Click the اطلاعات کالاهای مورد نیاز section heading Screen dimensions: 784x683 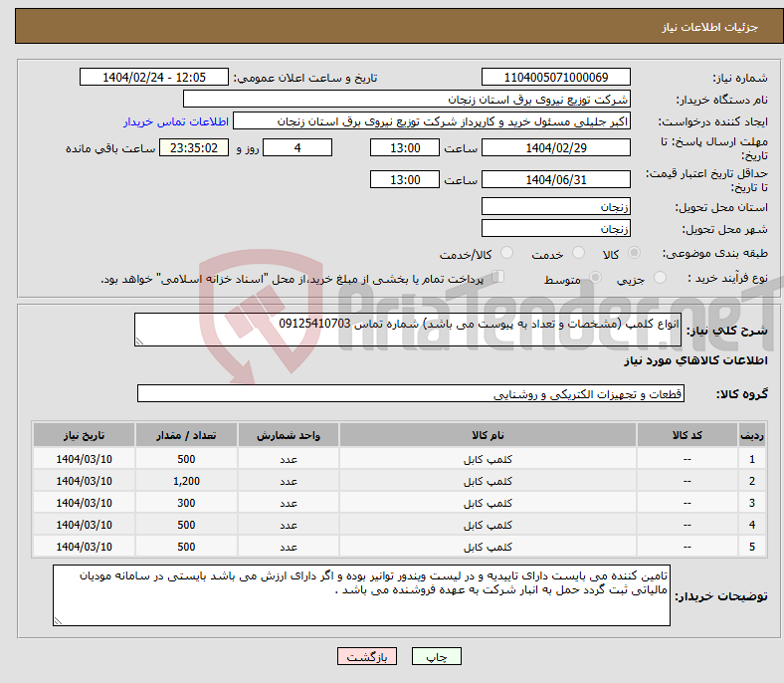point(695,360)
